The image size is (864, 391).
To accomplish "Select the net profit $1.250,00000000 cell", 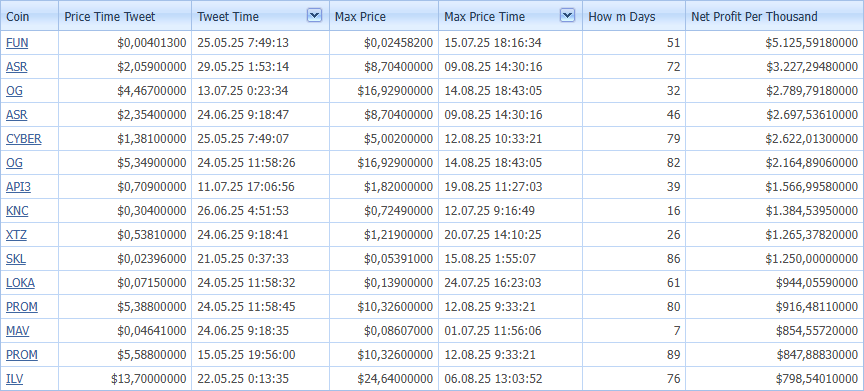I will click(775, 259).
